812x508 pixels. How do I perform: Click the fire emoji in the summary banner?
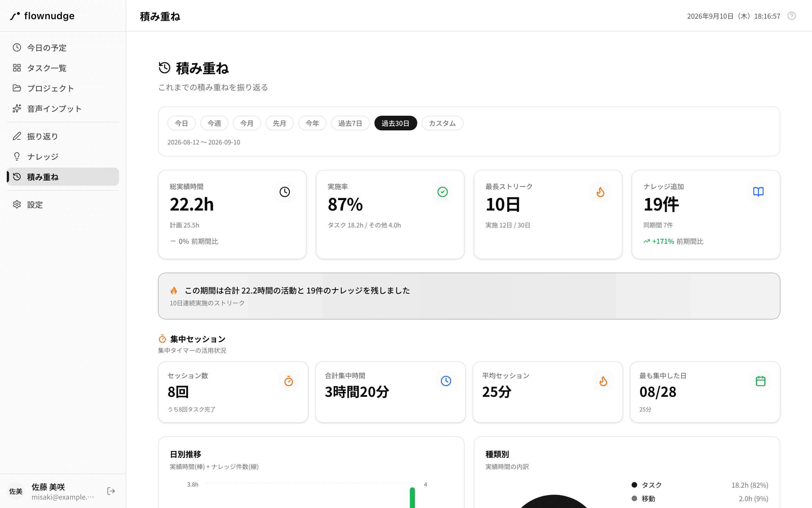[174, 290]
